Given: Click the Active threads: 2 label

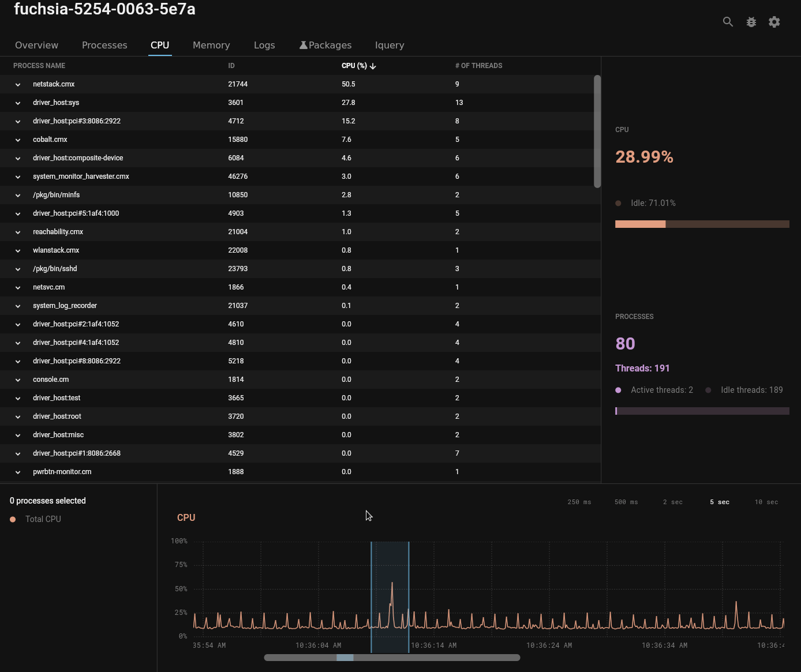Looking at the screenshot, I should [x=662, y=390].
